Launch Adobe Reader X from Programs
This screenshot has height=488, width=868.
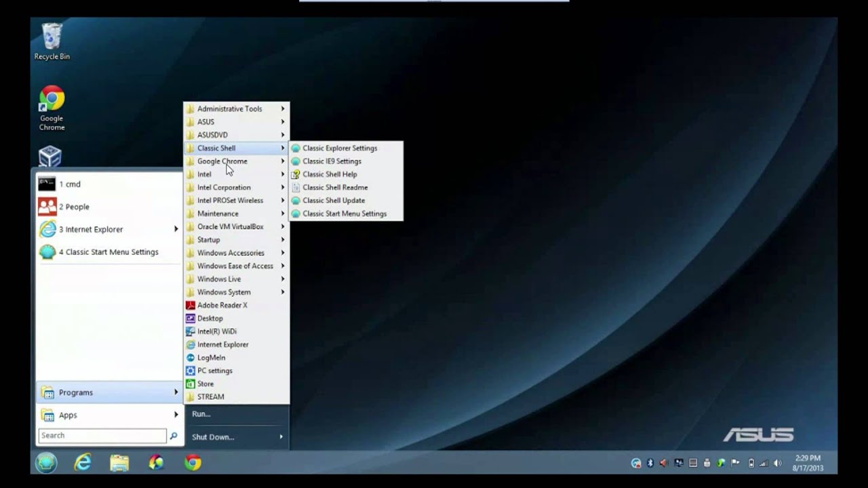coord(237,305)
